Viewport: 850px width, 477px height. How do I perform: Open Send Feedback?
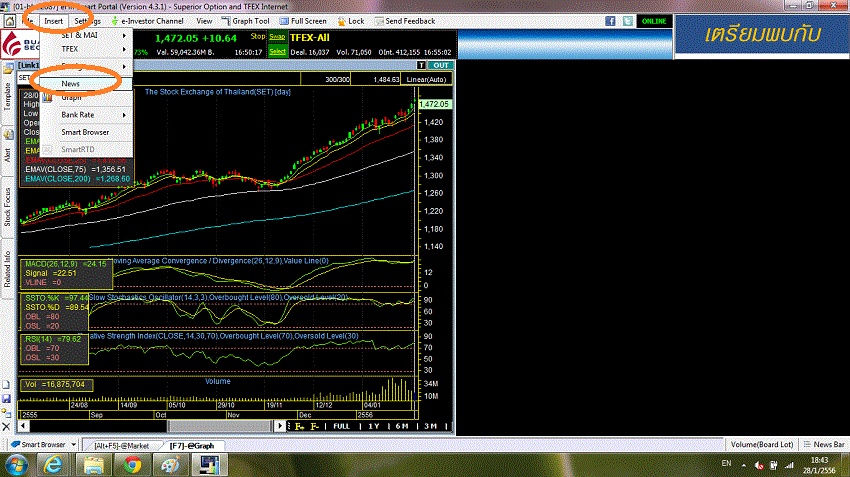[x=404, y=21]
